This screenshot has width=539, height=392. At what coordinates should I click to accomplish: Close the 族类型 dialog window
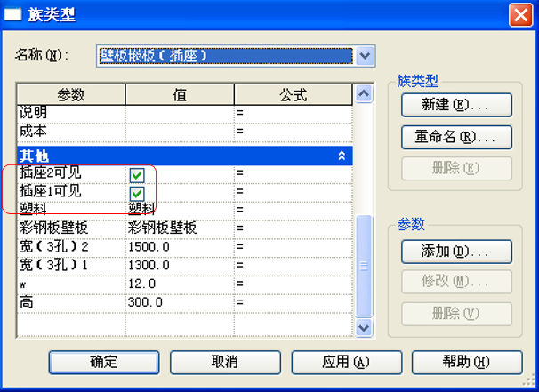coord(521,15)
